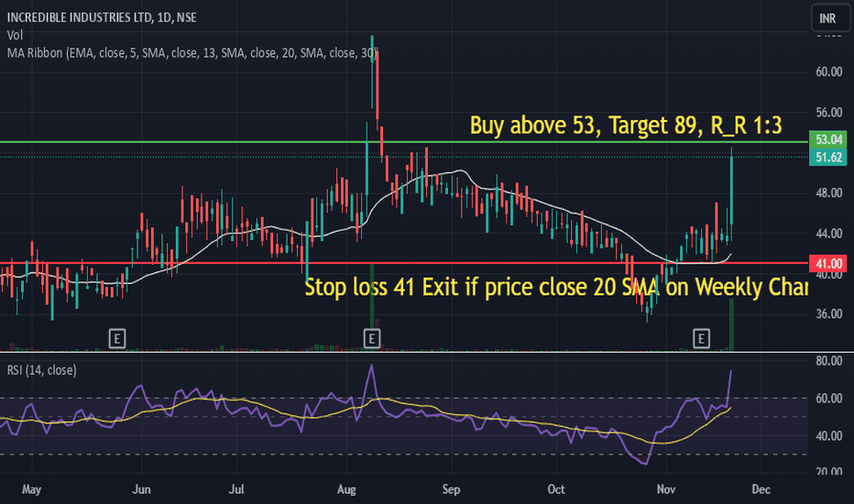
Task: Click the 41.00 red price label
Action: tap(827, 264)
